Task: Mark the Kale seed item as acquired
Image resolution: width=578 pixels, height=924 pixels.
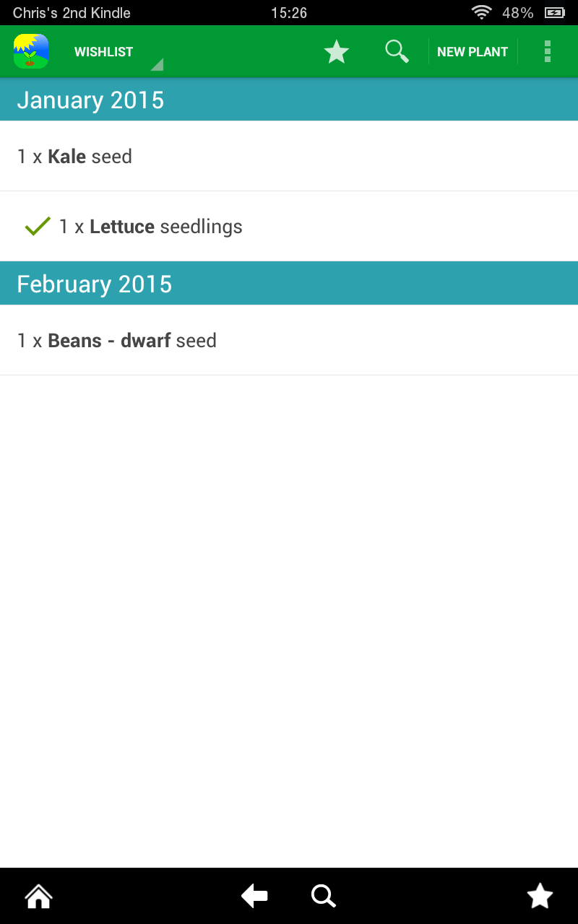Action: click(x=289, y=156)
